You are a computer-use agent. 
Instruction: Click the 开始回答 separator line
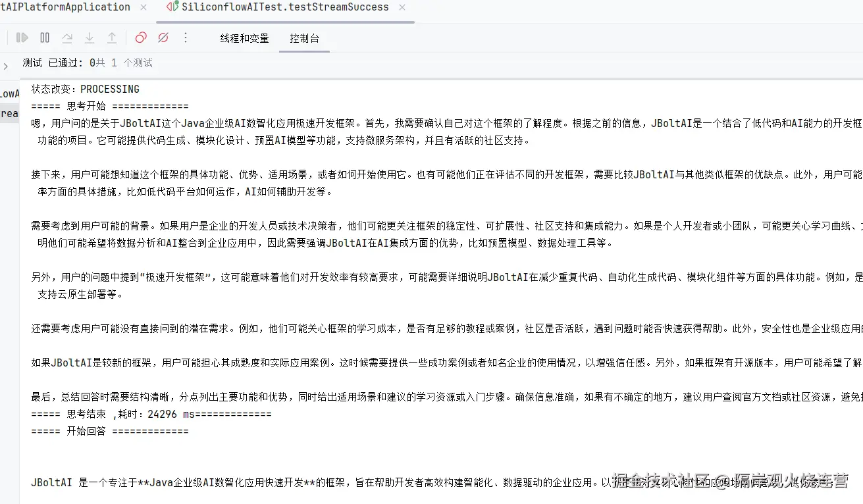pyautogui.click(x=110, y=432)
